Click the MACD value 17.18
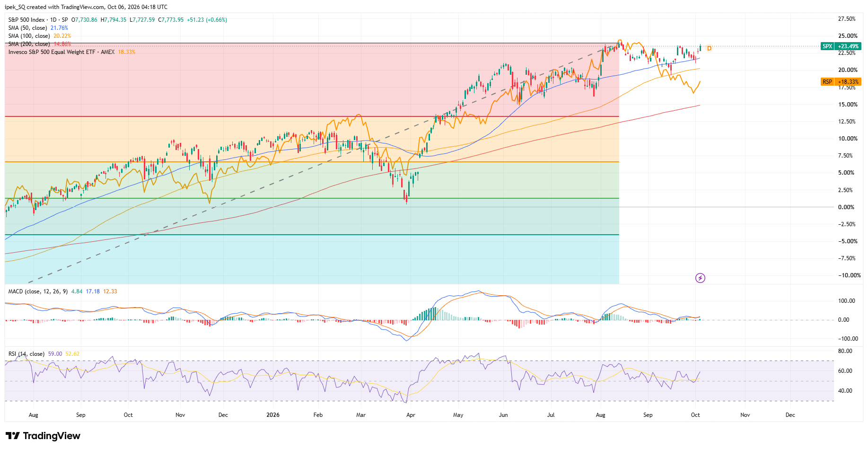The image size is (868, 450). [x=93, y=291]
